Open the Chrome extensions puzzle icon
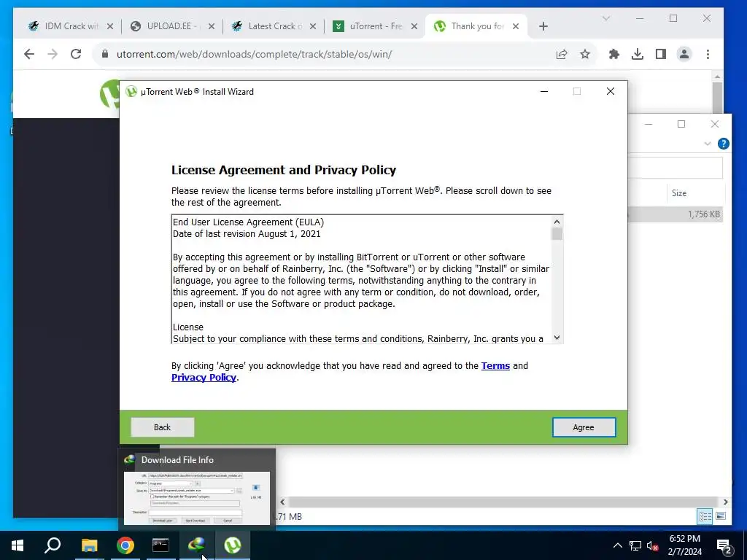Viewport: 747px width, 560px height. pyautogui.click(x=614, y=54)
